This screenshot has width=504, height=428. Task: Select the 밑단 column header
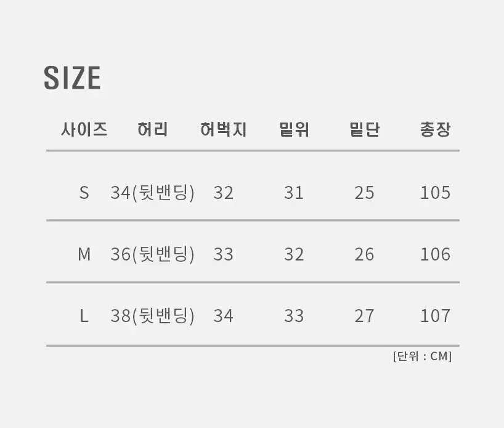point(365,129)
